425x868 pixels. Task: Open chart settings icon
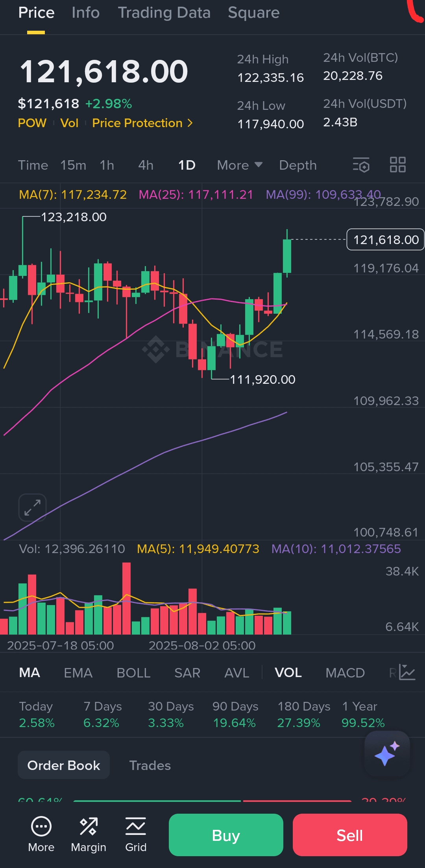tap(361, 165)
